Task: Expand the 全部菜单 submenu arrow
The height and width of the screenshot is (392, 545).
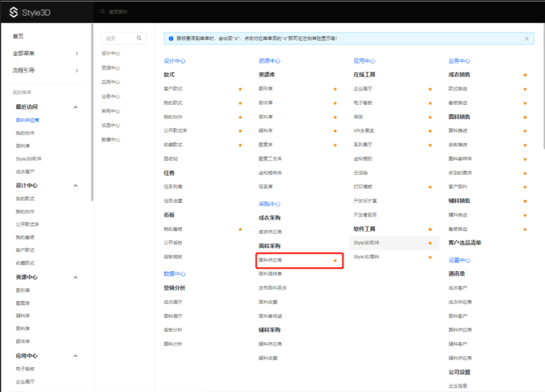Action: pos(77,54)
